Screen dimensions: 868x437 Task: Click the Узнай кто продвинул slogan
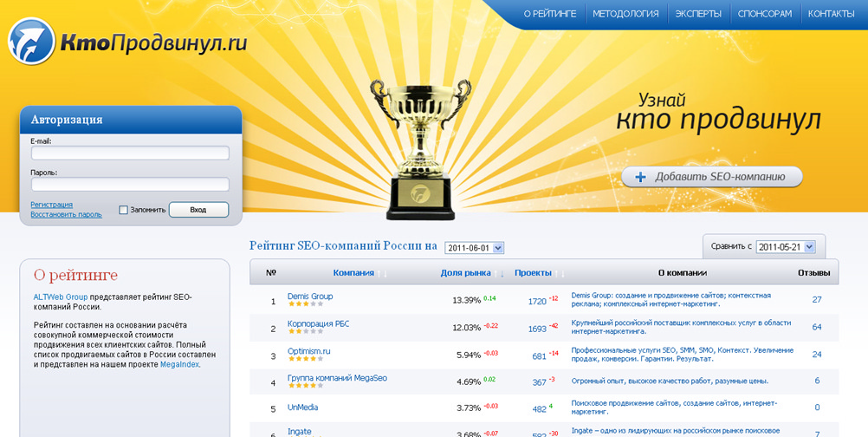pyautogui.click(x=718, y=113)
